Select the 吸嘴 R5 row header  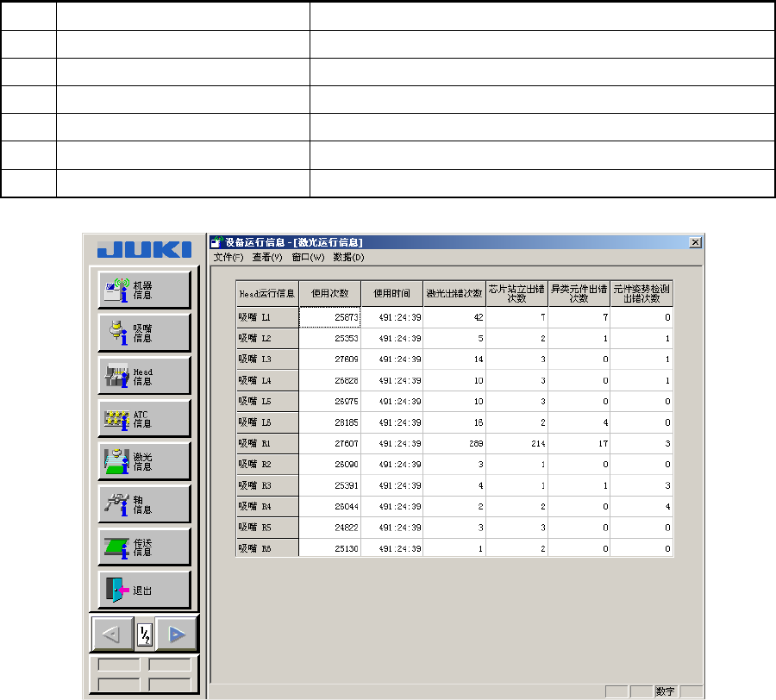(267, 528)
